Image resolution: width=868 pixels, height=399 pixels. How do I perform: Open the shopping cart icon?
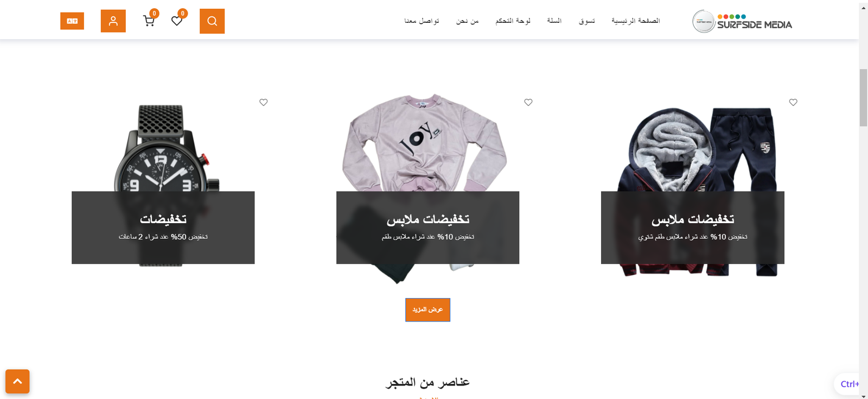(149, 21)
